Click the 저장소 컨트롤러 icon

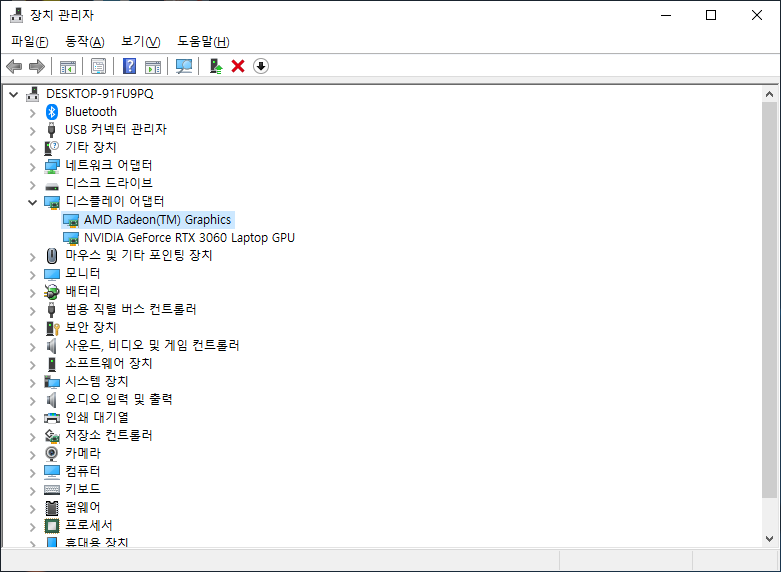tap(52, 436)
